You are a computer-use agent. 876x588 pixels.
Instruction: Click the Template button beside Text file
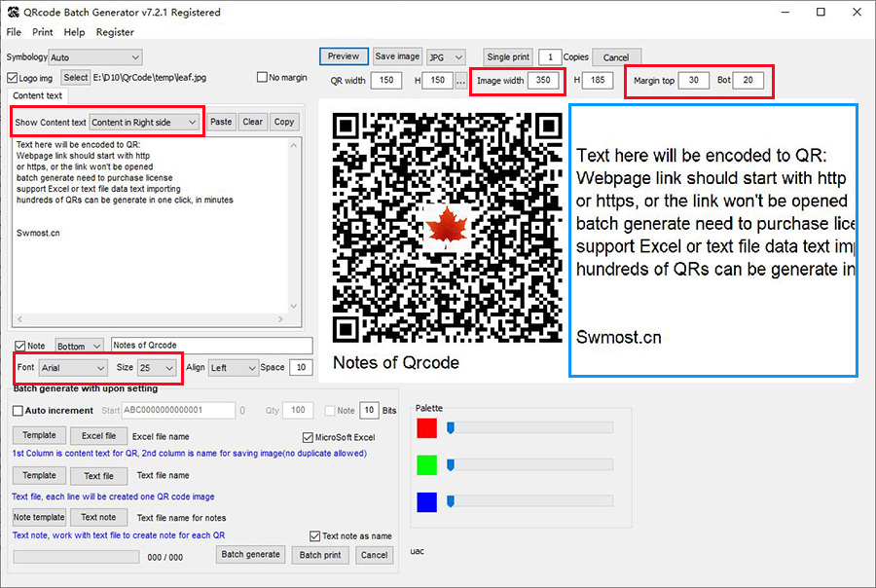39,475
